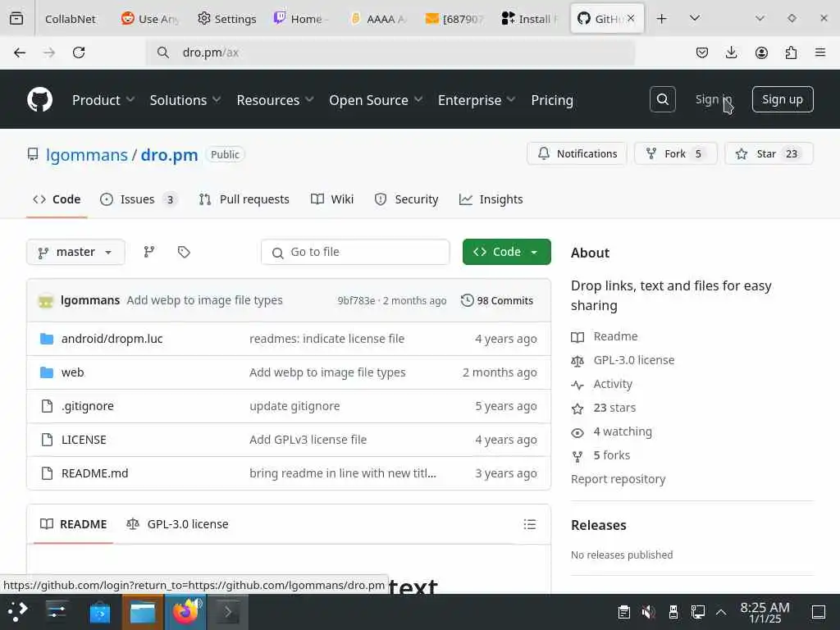Expand Resources navigation menu
The height and width of the screenshot is (630, 840).
tap(275, 99)
